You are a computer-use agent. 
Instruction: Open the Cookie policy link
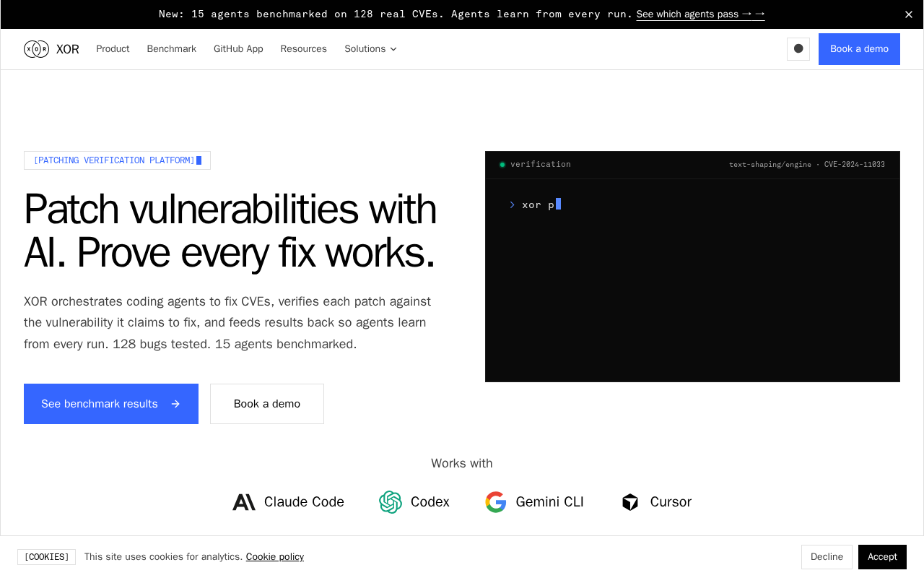(275, 557)
